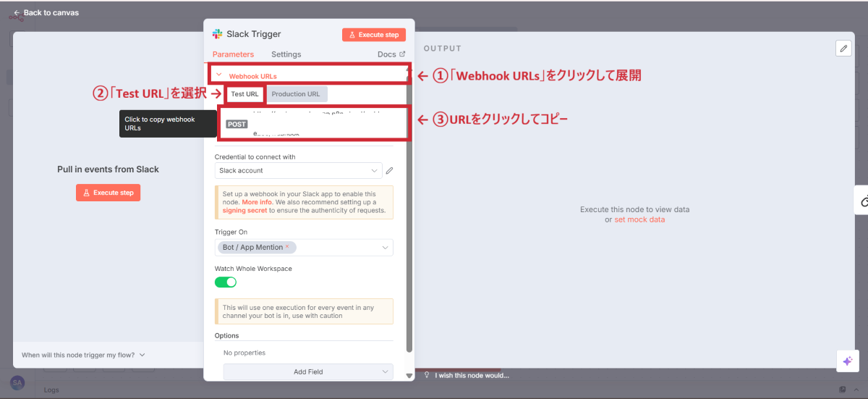
Task: Open the Add Field dropdown
Action: tap(308, 371)
